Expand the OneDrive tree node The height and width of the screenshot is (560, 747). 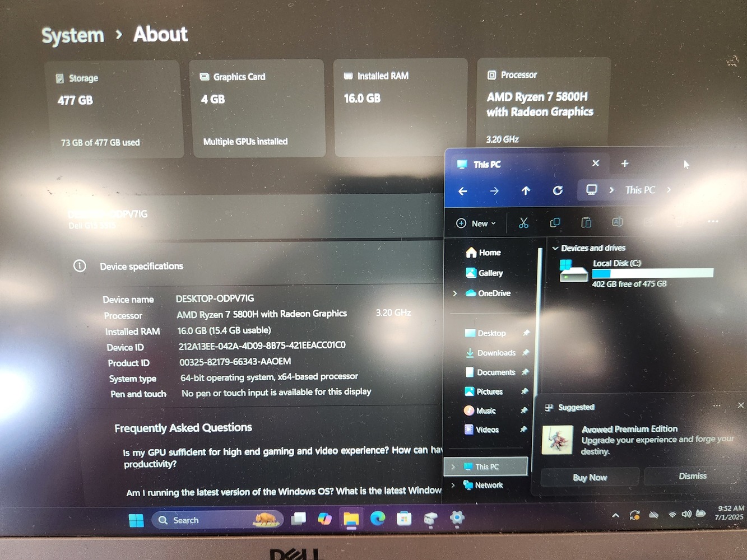pyautogui.click(x=455, y=293)
